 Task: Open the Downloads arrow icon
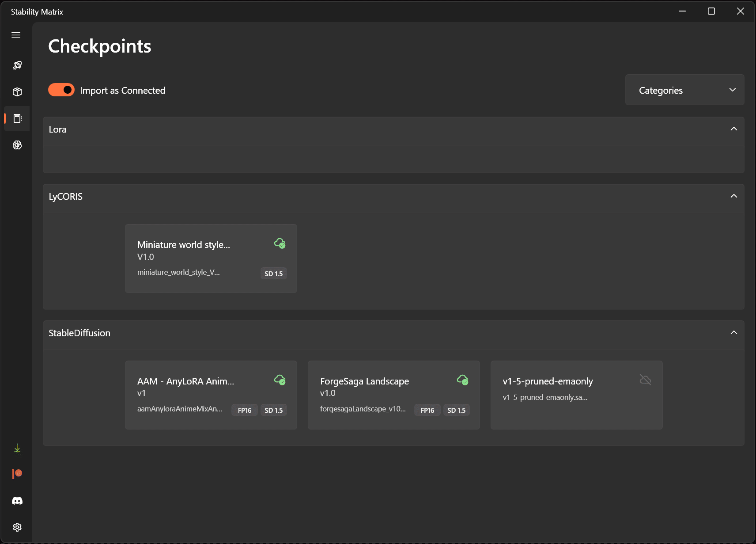tap(17, 447)
